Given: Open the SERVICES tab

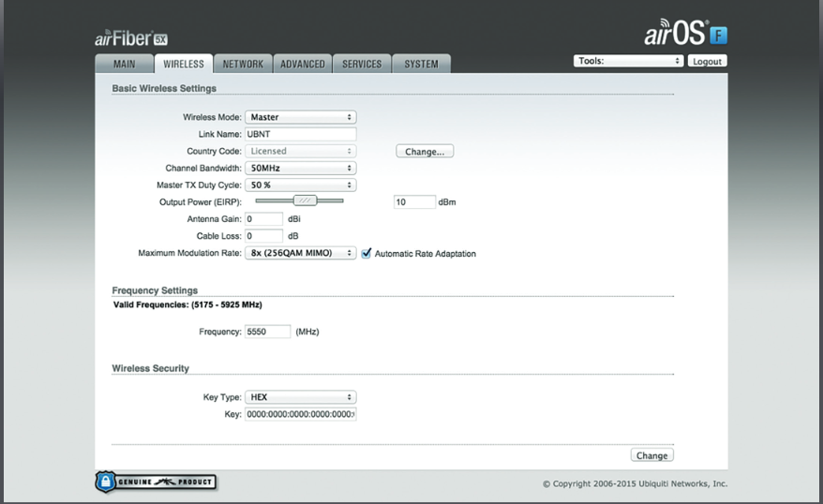Looking at the screenshot, I should [362, 64].
